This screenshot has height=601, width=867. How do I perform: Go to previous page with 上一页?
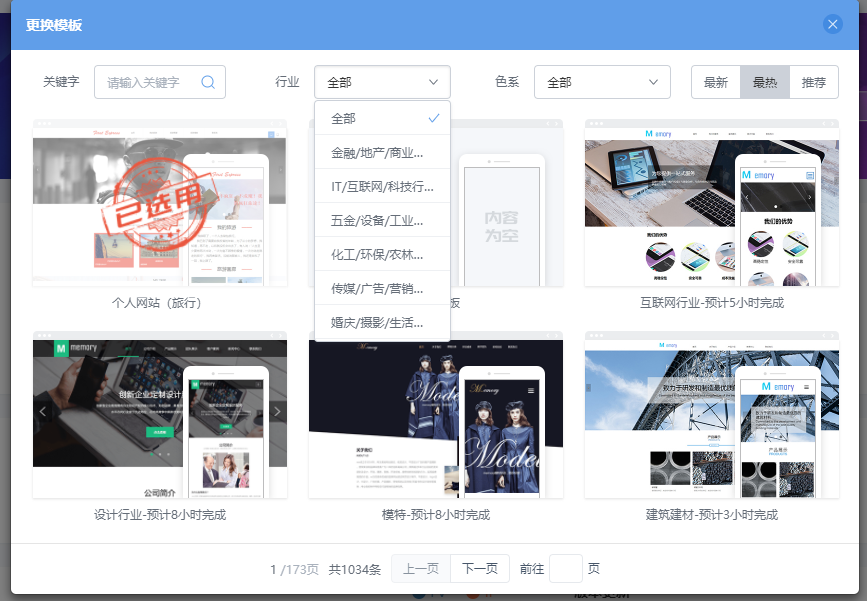point(421,568)
